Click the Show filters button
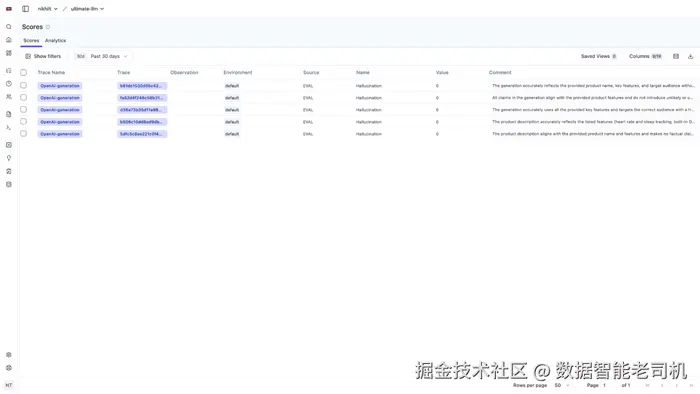 [43, 56]
